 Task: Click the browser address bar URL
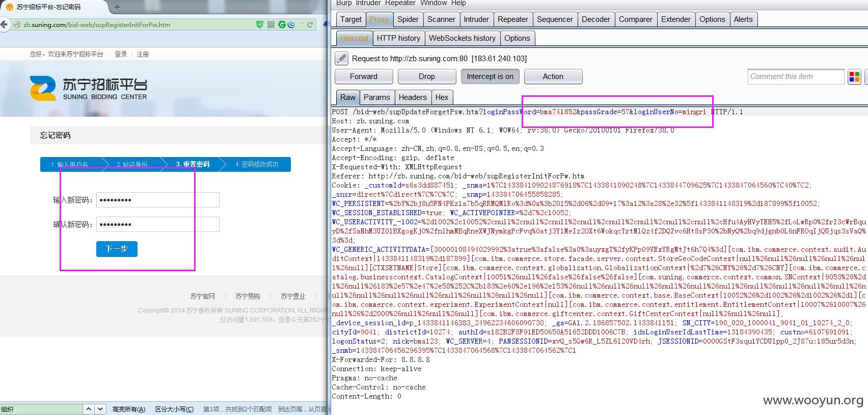pos(97,24)
